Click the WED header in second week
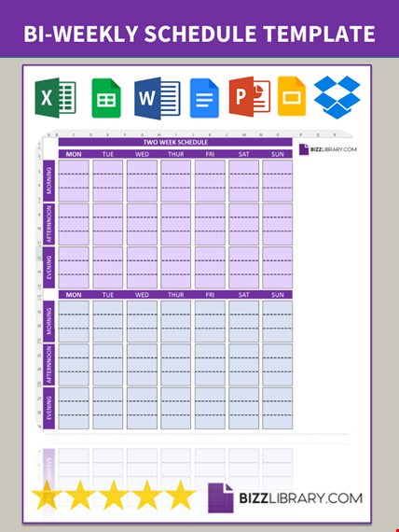The height and width of the screenshot is (532, 399). pyautogui.click(x=142, y=295)
